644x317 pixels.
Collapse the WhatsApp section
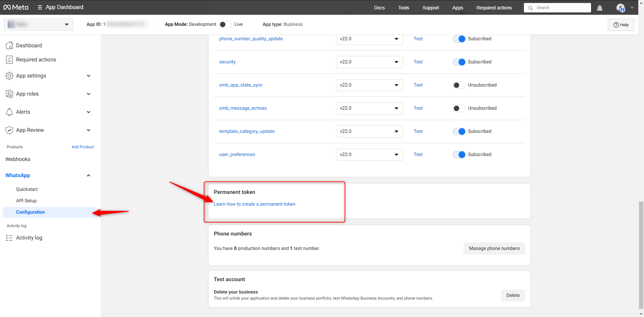89,175
